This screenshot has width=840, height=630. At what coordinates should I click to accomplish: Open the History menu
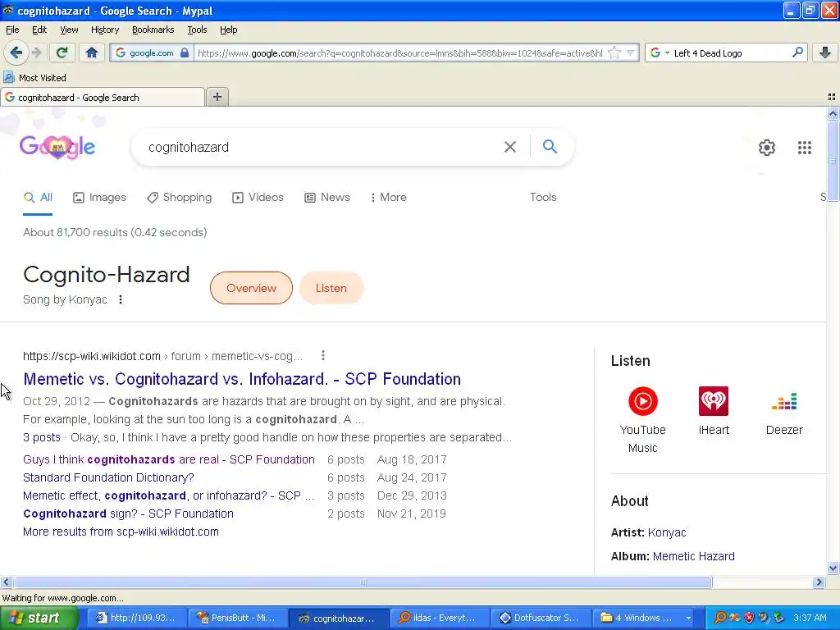(104, 30)
